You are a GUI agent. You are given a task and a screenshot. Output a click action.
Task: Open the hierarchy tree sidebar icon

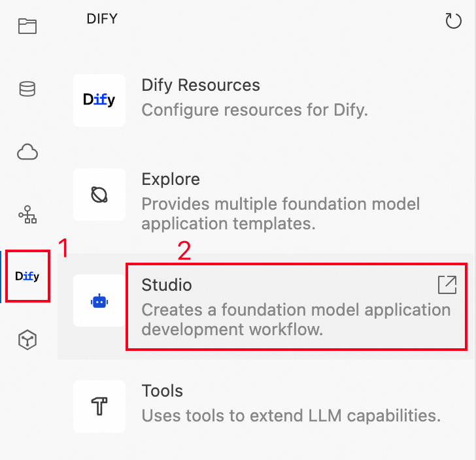click(27, 214)
